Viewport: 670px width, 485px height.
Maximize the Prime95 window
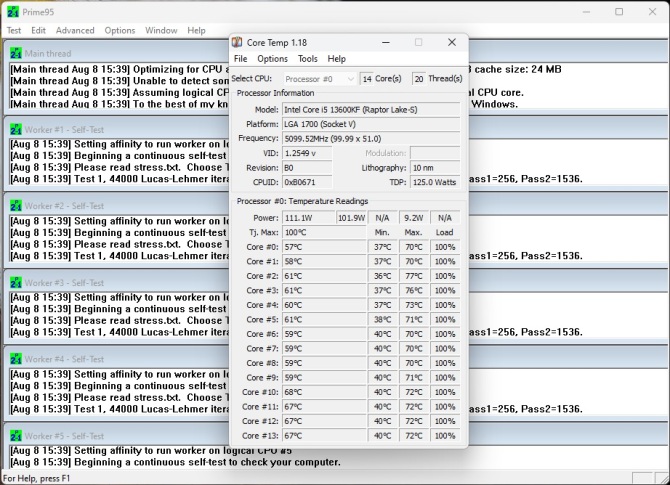point(619,12)
